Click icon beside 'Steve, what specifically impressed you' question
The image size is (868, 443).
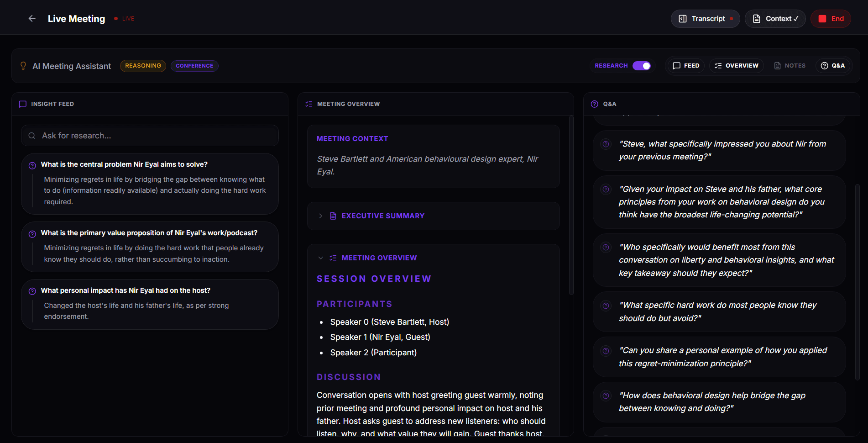click(606, 144)
